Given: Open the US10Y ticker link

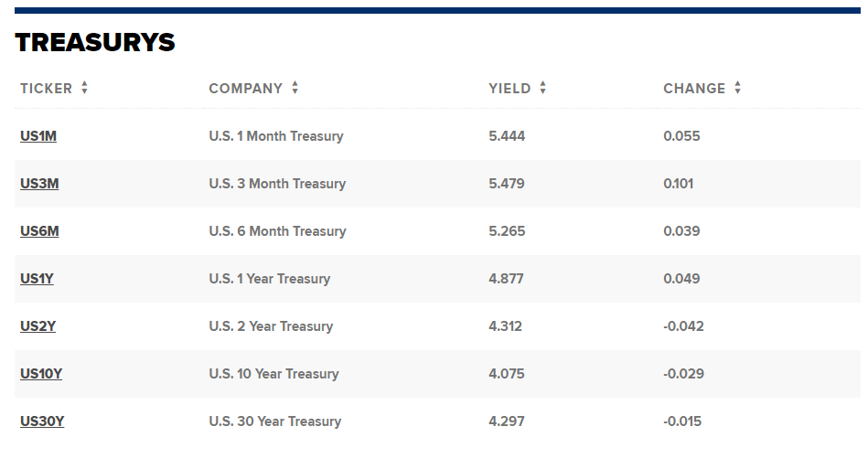Looking at the screenshot, I should tap(41, 374).
